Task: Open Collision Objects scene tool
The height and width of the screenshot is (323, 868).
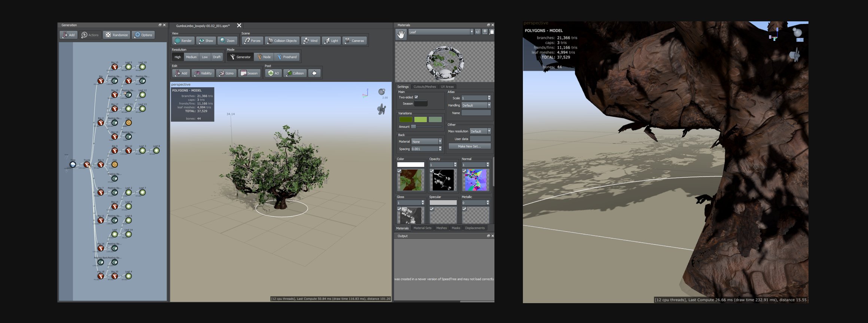Action: pyautogui.click(x=282, y=40)
